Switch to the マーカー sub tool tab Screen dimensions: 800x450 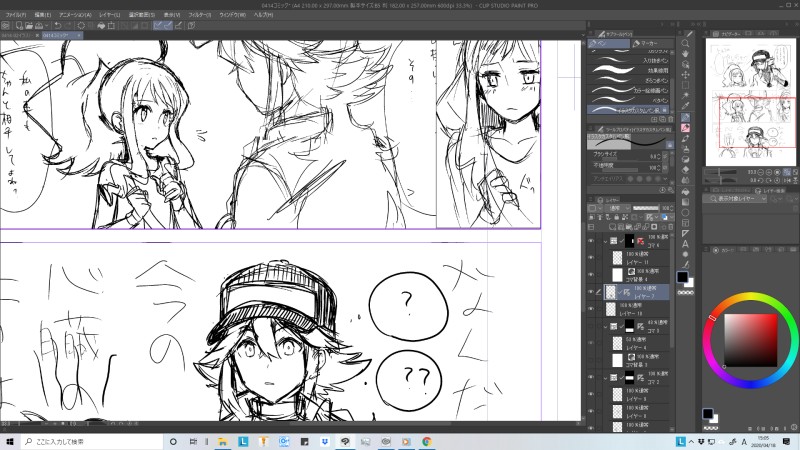click(x=651, y=43)
